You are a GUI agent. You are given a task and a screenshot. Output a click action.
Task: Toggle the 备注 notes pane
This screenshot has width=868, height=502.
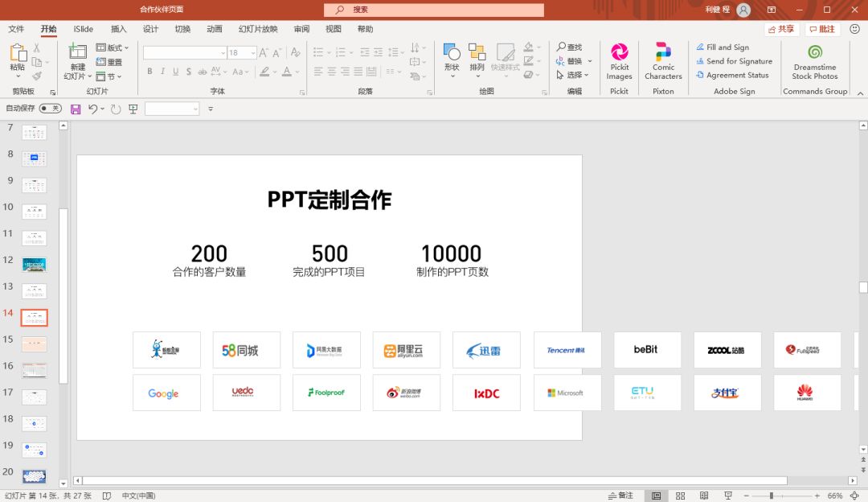(620, 496)
